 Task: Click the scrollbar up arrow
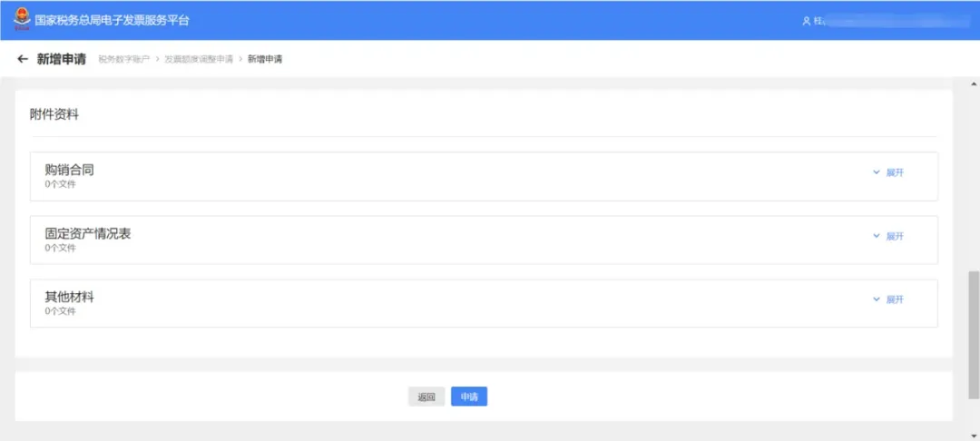pos(974,83)
